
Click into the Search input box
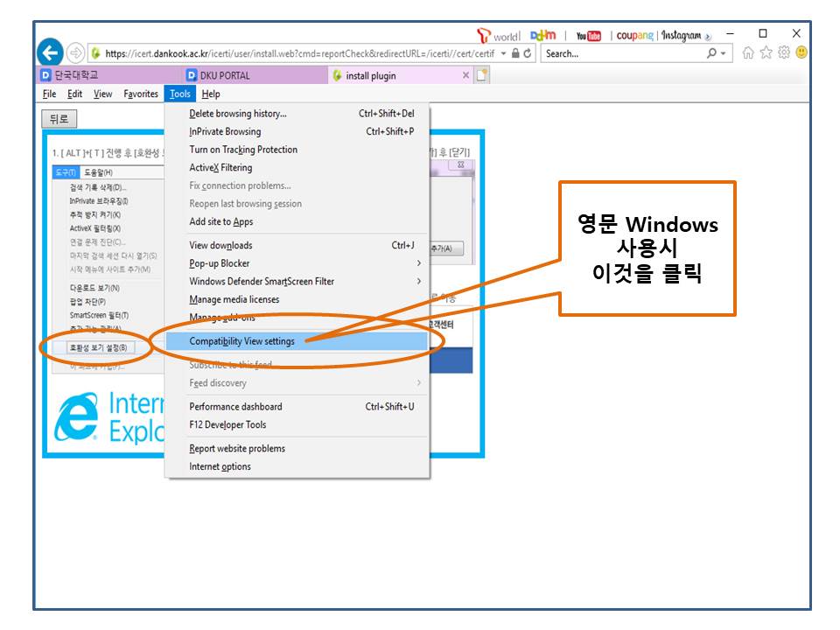coord(621,53)
